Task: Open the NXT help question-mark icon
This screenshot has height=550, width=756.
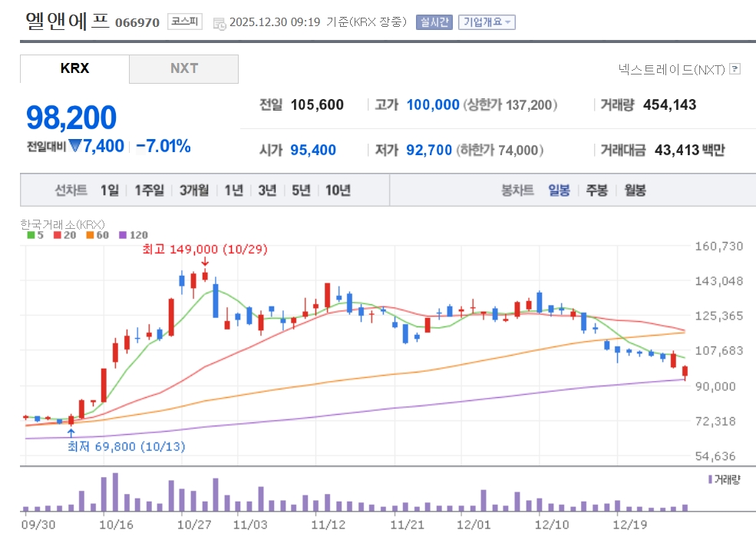Action: (x=735, y=69)
